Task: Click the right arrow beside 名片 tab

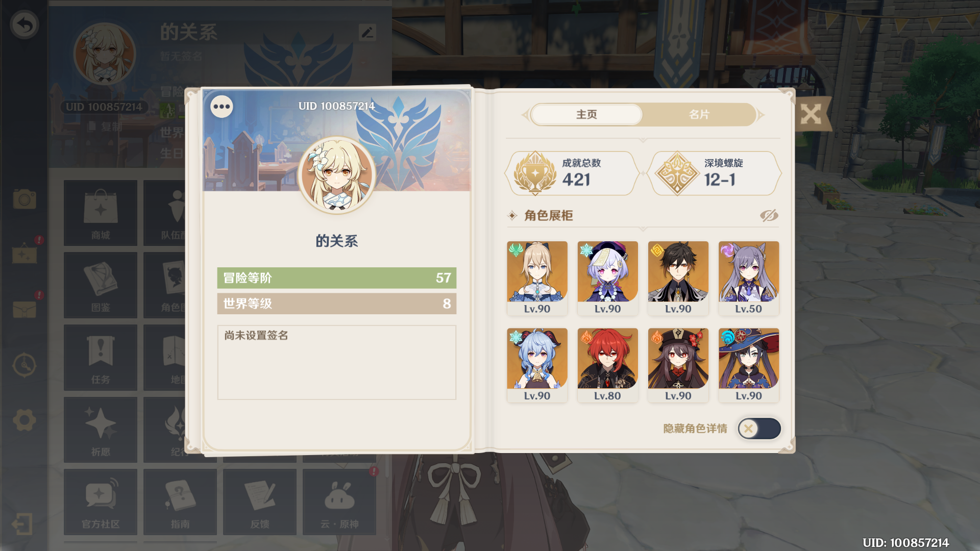Action: click(x=761, y=115)
